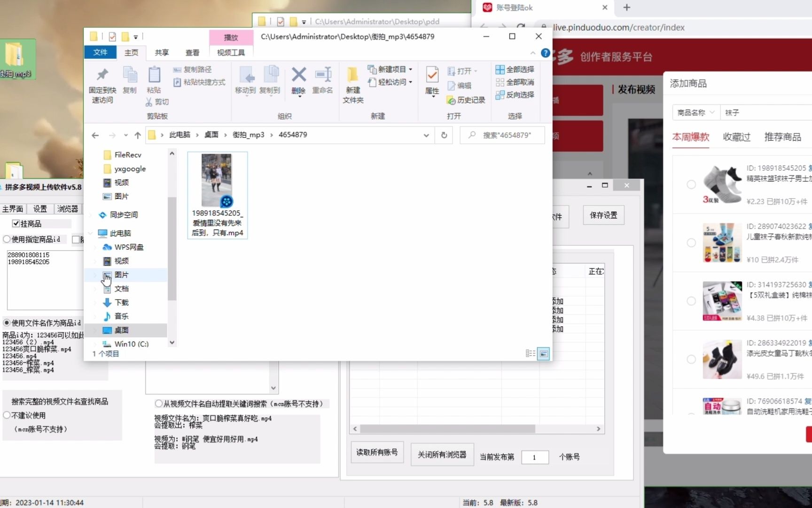Click the address bar Refresh icon
This screenshot has height=508, width=812.
point(444,135)
